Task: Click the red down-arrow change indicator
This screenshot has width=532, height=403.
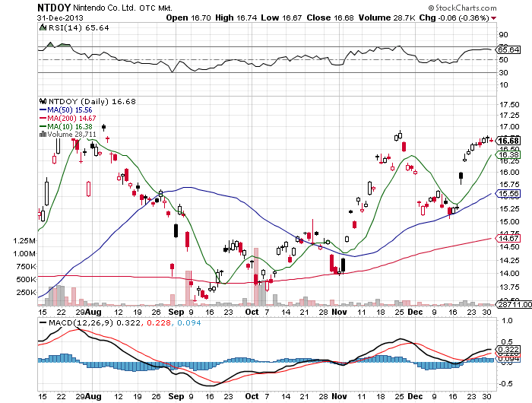Action: coord(494,18)
